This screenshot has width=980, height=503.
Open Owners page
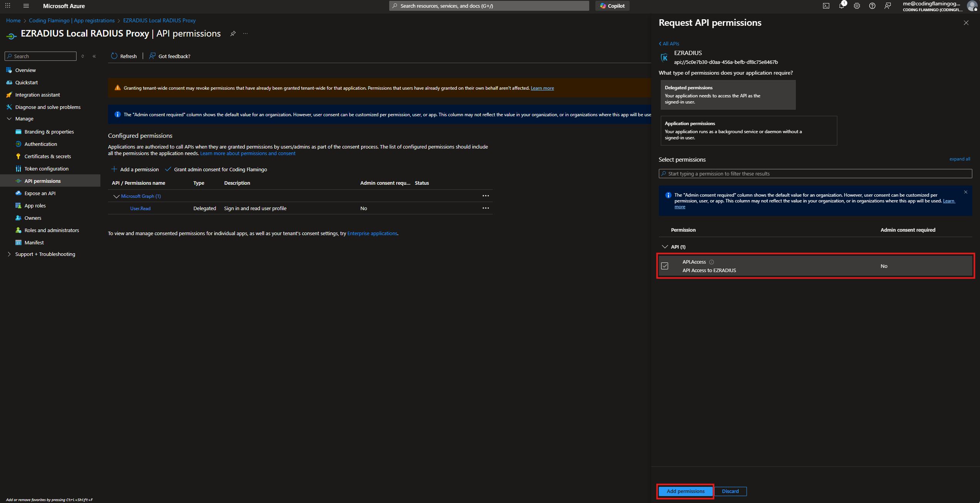(33, 218)
